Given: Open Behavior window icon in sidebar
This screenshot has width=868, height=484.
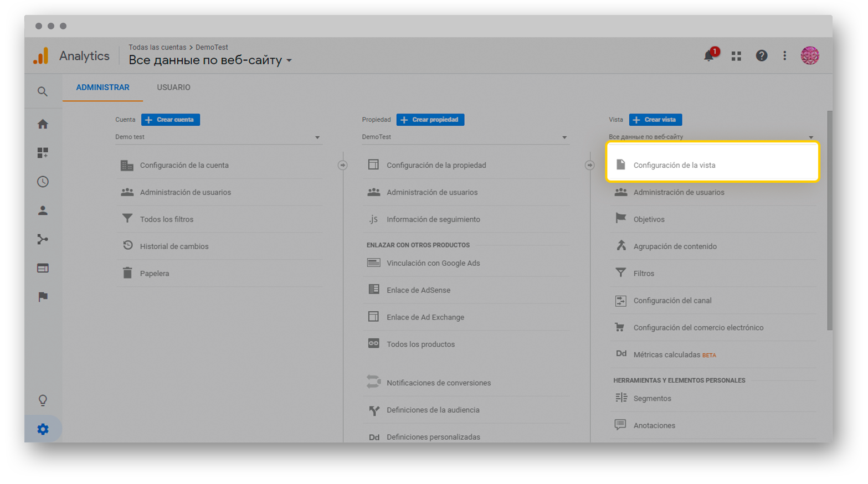Looking at the screenshot, I should tap(43, 268).
